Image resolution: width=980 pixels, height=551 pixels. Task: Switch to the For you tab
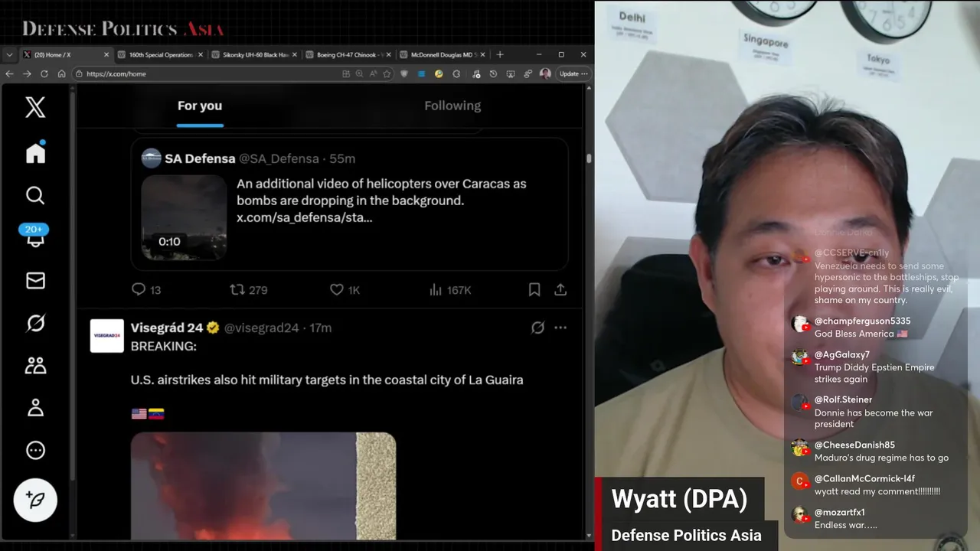pyautogui.click(x=200, y=106)
